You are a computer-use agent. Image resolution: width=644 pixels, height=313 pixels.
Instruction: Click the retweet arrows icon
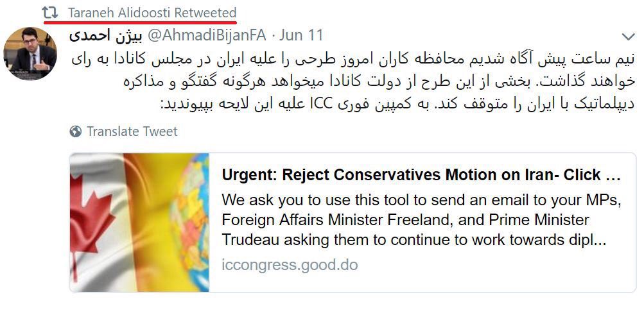49,12
